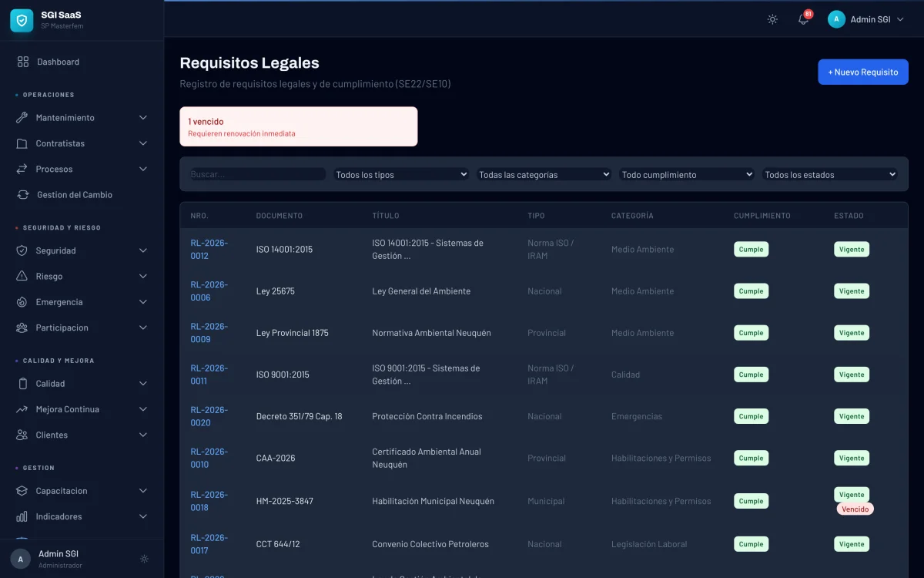Click the Dashboard grid icon in sidebar

[x=23, y=62]
